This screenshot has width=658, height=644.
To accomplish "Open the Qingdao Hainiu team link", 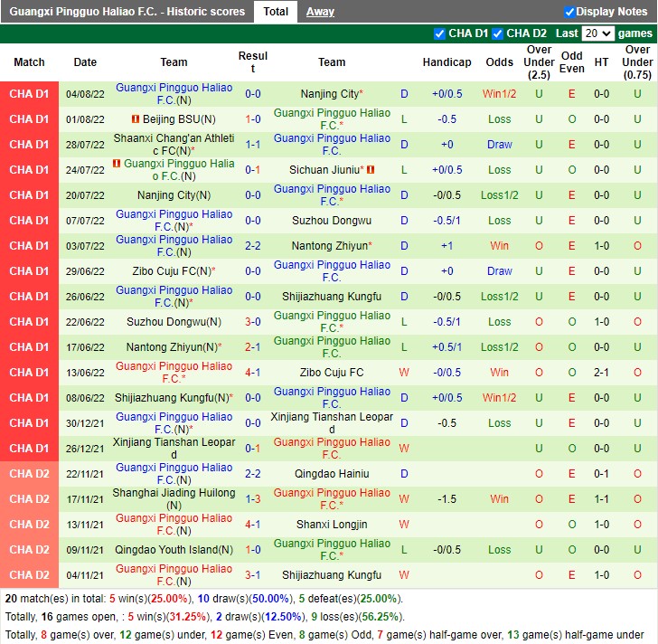I will [331, 474].
